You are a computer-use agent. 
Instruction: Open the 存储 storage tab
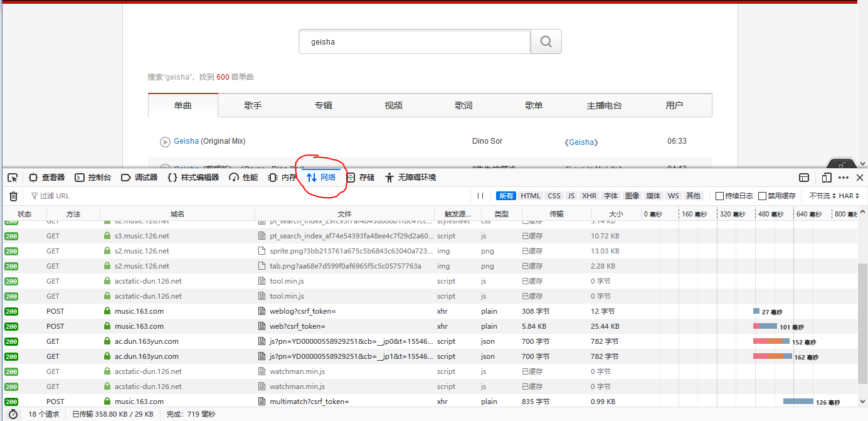pos(361,178)
